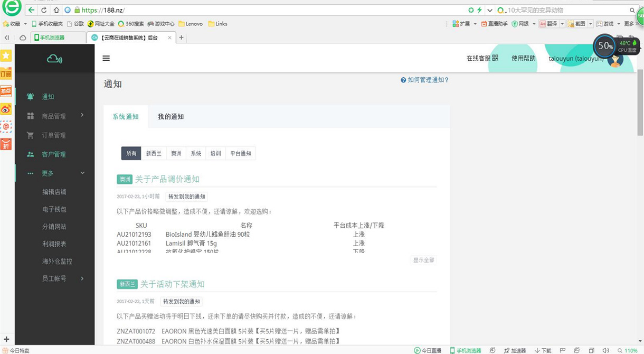Open the mail @ icon in browser sidebar
This screenshot has width=644, height=354.
click(x=6, y=126)
